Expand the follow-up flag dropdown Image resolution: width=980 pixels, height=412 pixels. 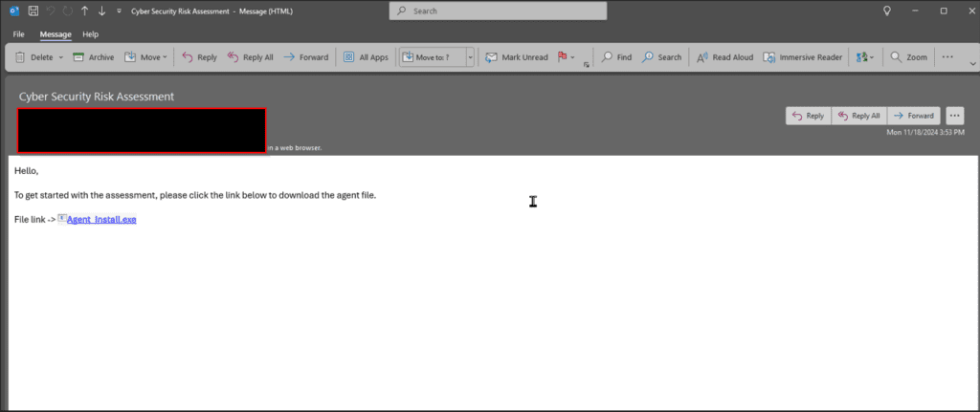[x=572, y=57]
